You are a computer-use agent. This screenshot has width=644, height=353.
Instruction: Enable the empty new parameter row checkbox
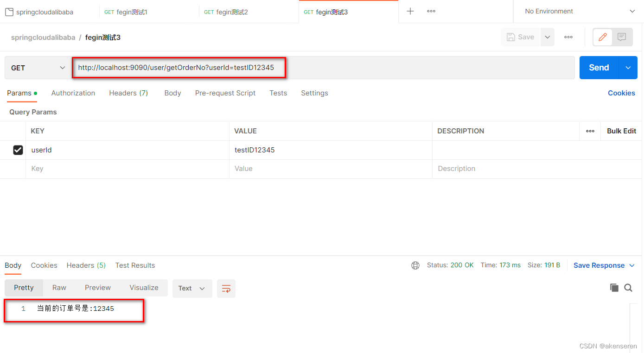(18, 169)
